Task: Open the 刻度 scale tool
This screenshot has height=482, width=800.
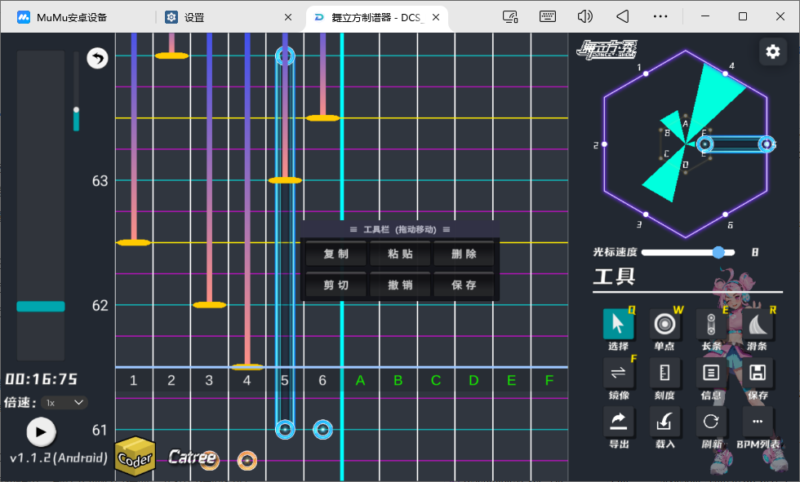Action: coord(664,373)
